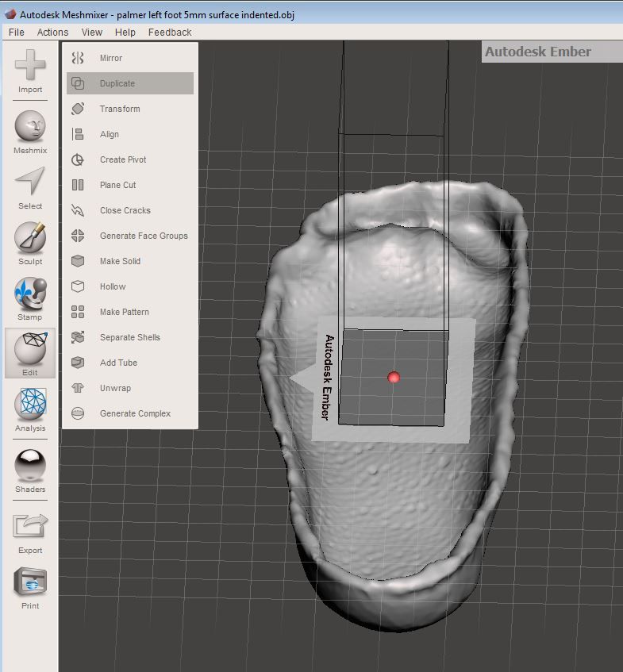
Task: Click the Export icon
Action: click(30, 526)
